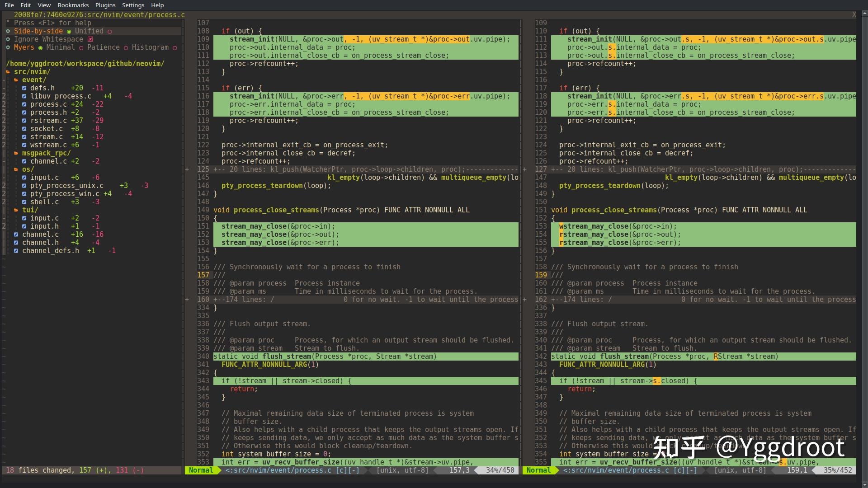Open process.h in file tree
The image size is (868, 488).
pyautogui.click(x=48, y=113)
